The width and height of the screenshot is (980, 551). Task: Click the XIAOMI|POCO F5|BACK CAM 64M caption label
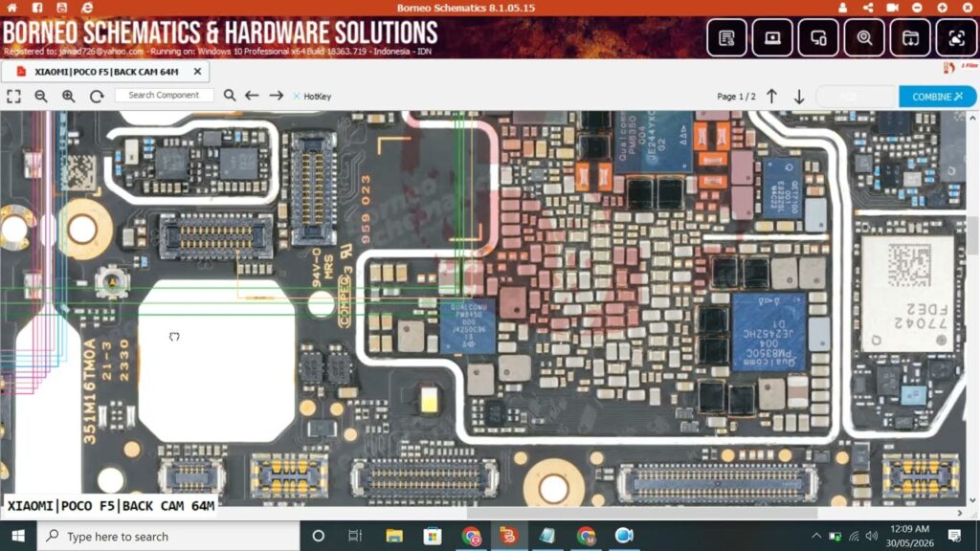pyautogui.click(x=111, y=506)
